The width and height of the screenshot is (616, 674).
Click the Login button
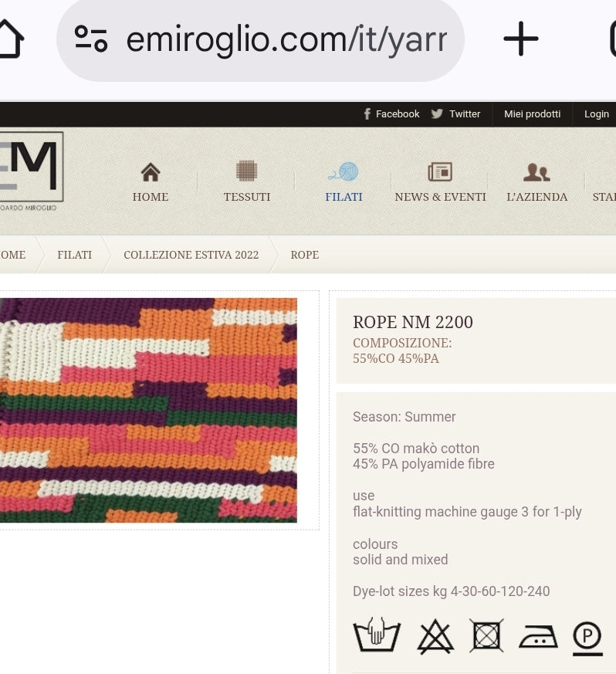tap(596, 113)
